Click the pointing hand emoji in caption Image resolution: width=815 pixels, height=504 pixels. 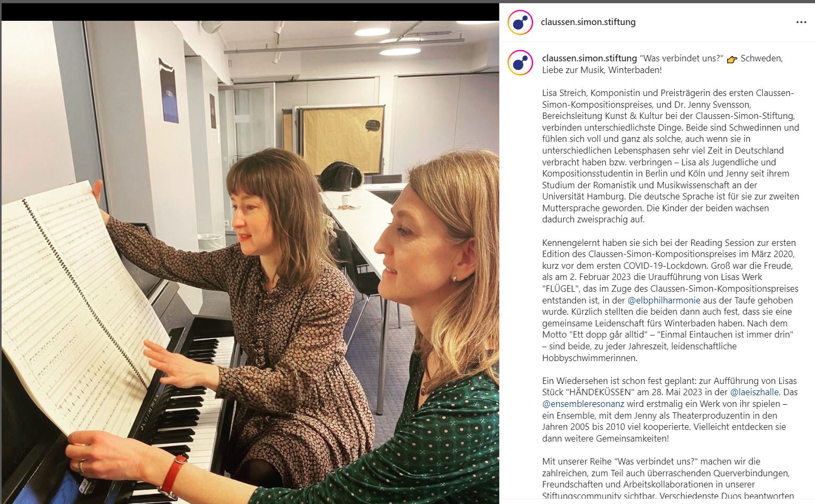(x=732, y=59)
